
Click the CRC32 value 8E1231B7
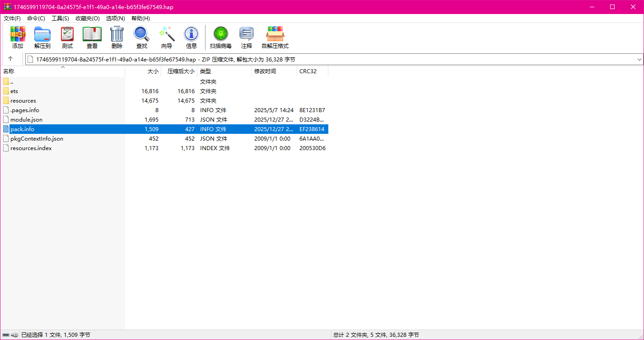coord(312,110)
